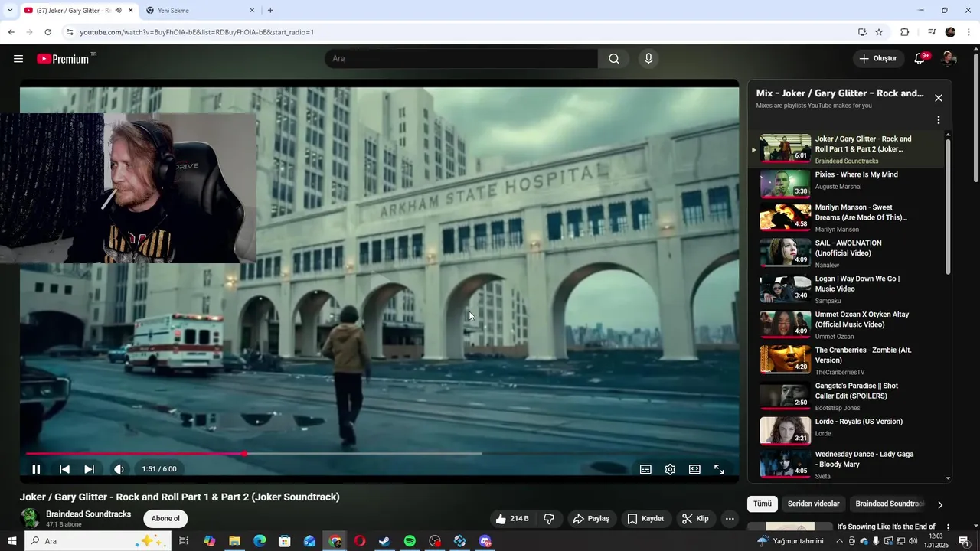Image resolution: width=980 pixels, height=551 pixels.
Task: Click the search magnifier button
Action: [614, 59]
